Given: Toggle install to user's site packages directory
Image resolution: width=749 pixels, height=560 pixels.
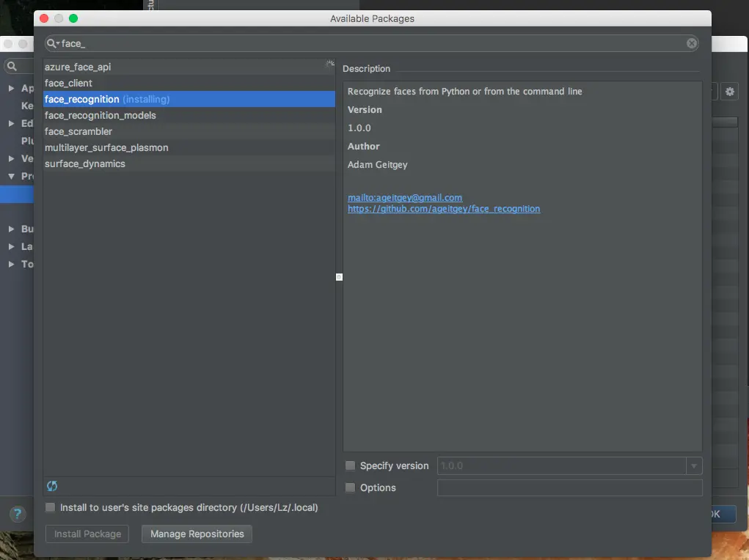Looking at the screenshot, I should tap(50, 507).
